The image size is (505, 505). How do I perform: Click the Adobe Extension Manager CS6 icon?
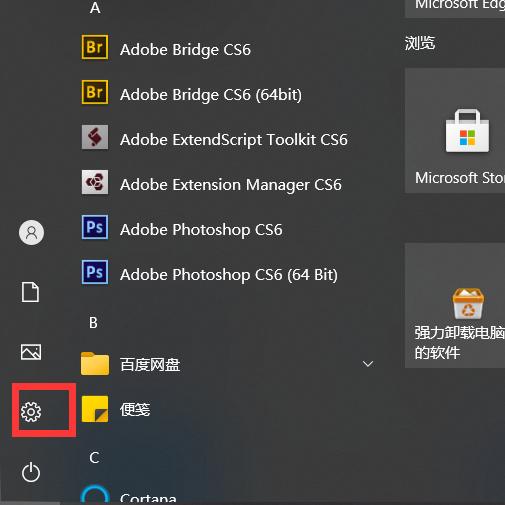95,182
